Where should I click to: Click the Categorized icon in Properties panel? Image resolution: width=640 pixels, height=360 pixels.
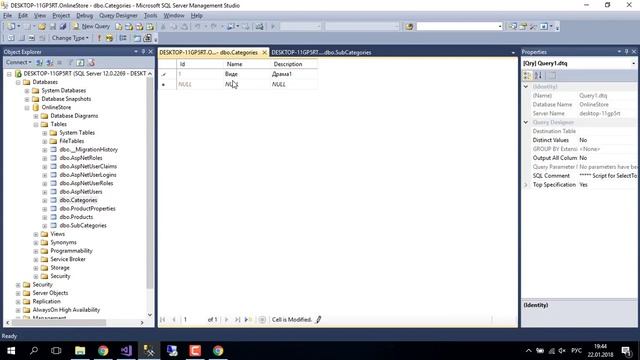(527, 76)
